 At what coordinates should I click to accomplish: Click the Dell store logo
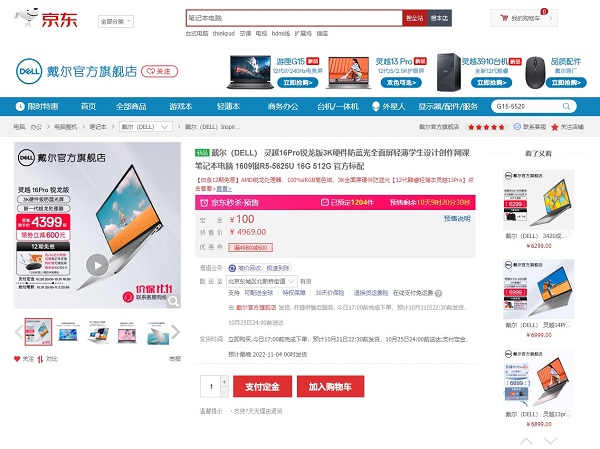pyautogui.click(x=29, y=71)
